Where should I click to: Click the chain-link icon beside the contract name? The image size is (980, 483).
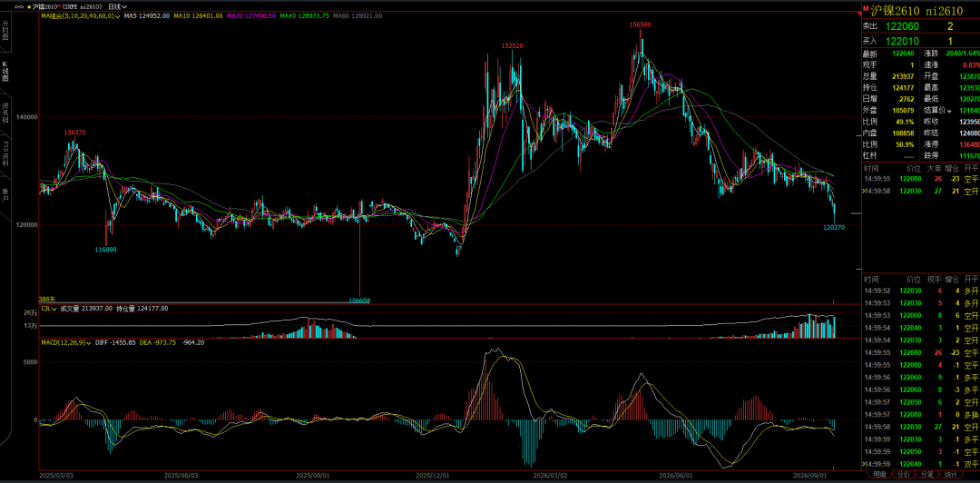(x=19, y=6)
